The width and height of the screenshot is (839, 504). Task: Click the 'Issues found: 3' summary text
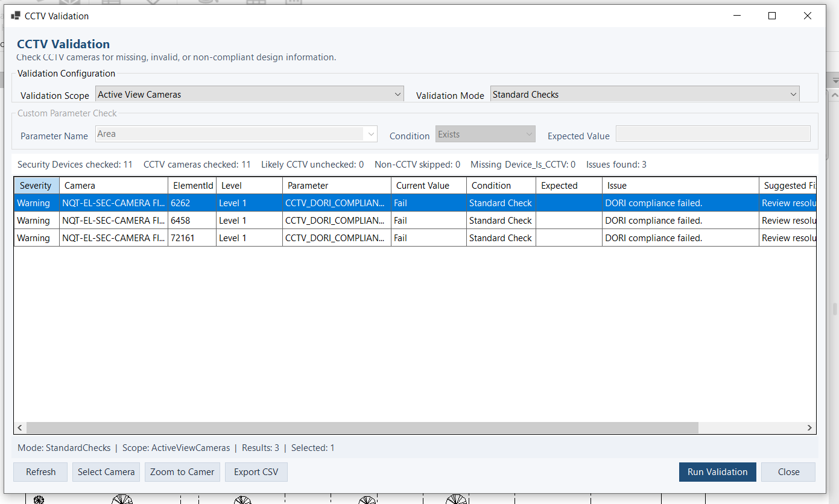click(x=616, y=165)
